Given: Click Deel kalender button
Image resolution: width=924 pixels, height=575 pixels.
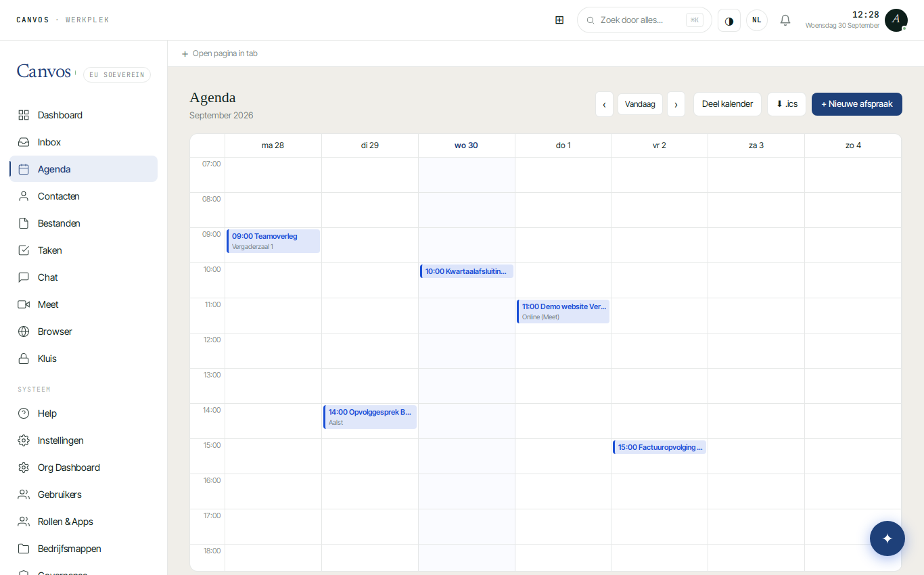Looking at the screenshot, I should 727,104.
